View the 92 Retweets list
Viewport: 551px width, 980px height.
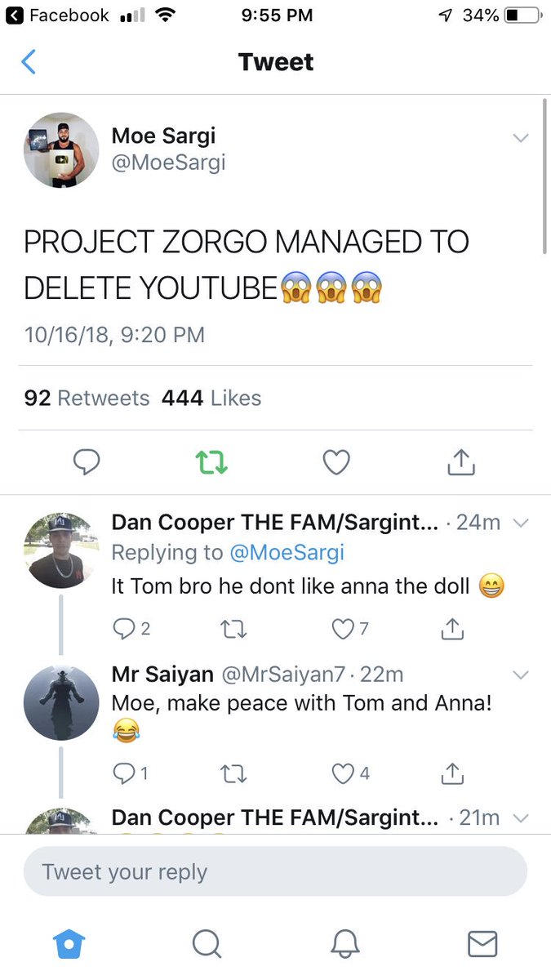click(87, 398)
